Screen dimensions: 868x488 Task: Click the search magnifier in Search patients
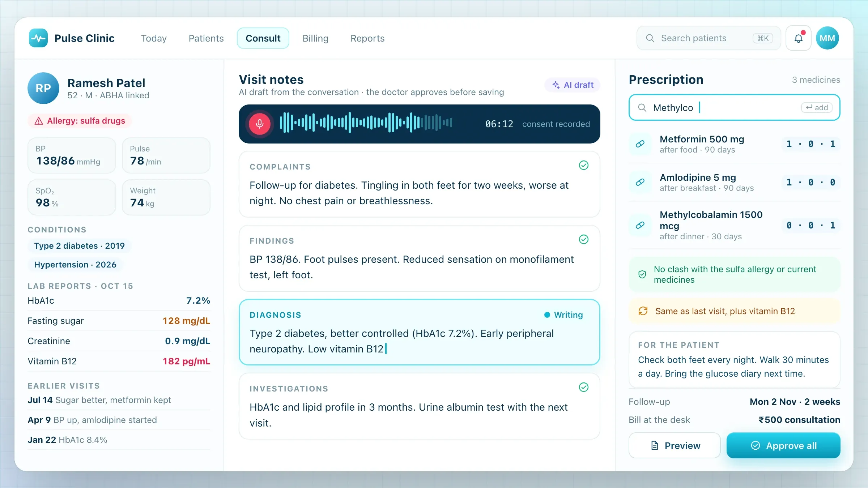click(650, 38)
